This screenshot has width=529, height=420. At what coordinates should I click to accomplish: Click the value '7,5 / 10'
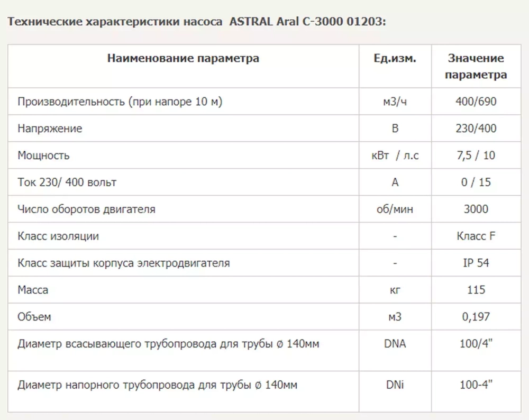[476, 156]
